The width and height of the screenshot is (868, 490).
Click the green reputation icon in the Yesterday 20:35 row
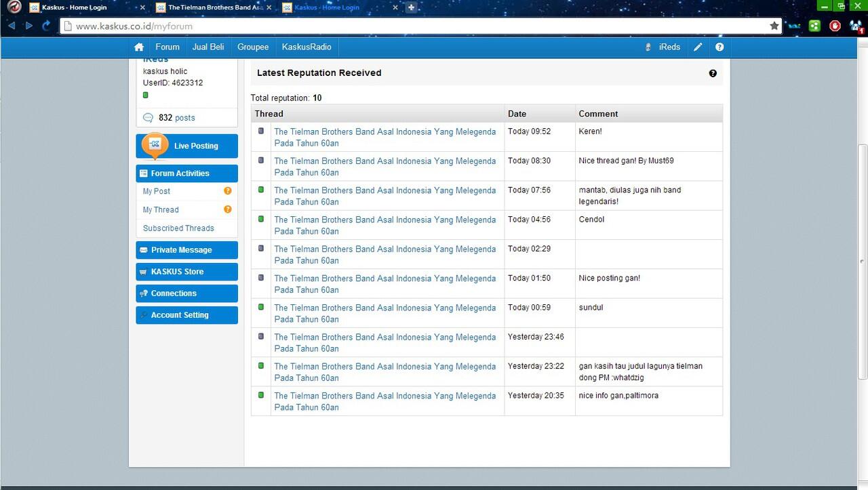coord(261,394)
